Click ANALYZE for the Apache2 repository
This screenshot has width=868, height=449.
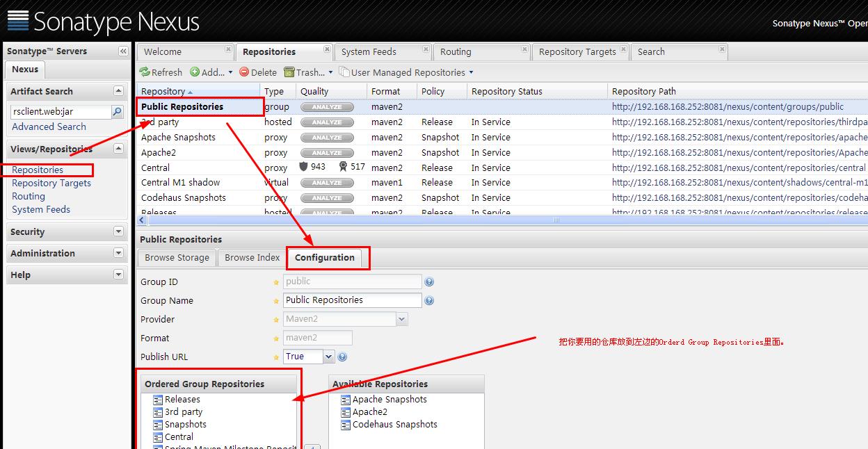[x=327, y=153]
